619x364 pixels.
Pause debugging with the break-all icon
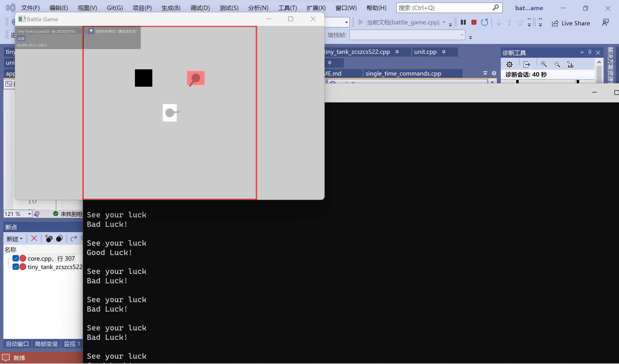463,22
